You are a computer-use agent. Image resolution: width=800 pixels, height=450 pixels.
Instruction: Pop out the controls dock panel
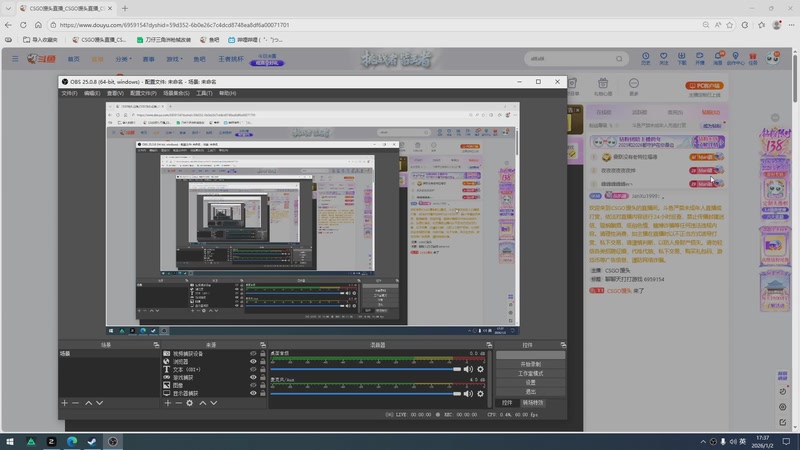point(563,345)
